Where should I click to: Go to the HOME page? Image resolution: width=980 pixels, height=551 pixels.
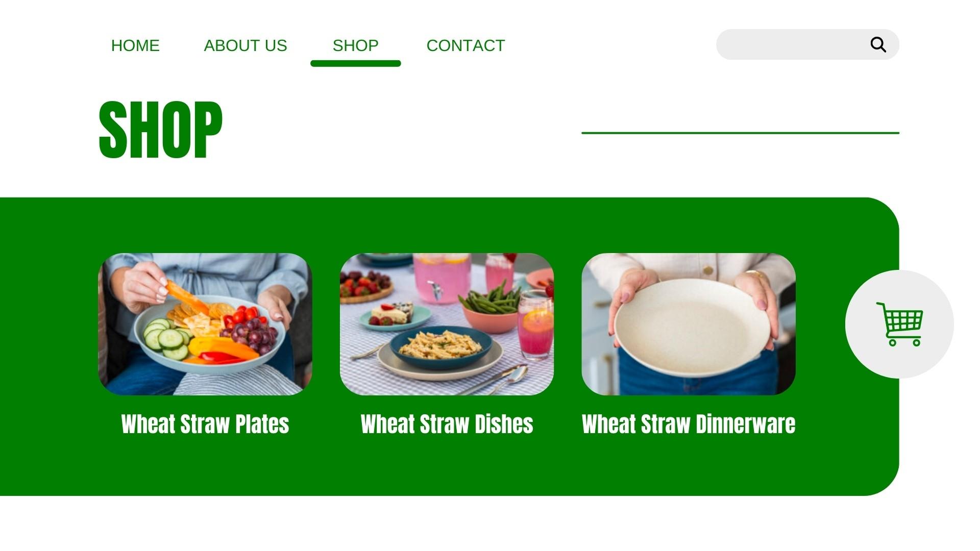click(135, 45)
